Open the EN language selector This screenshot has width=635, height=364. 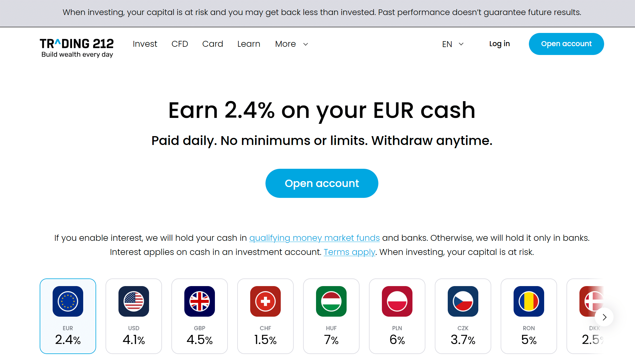453,44
